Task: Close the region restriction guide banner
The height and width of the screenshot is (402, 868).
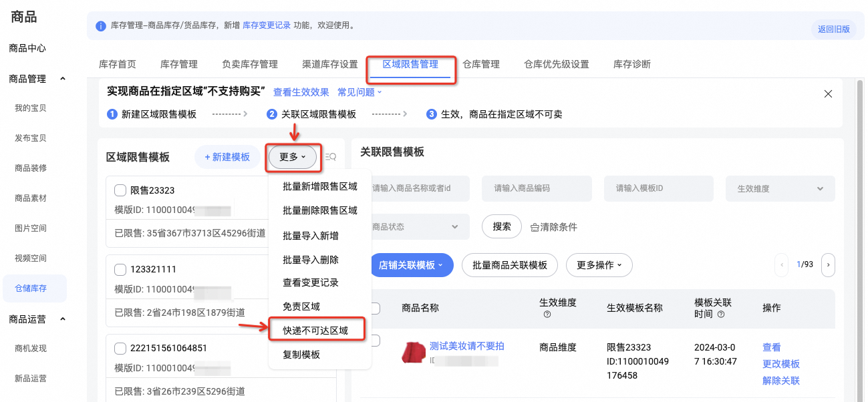Action: 828,93
